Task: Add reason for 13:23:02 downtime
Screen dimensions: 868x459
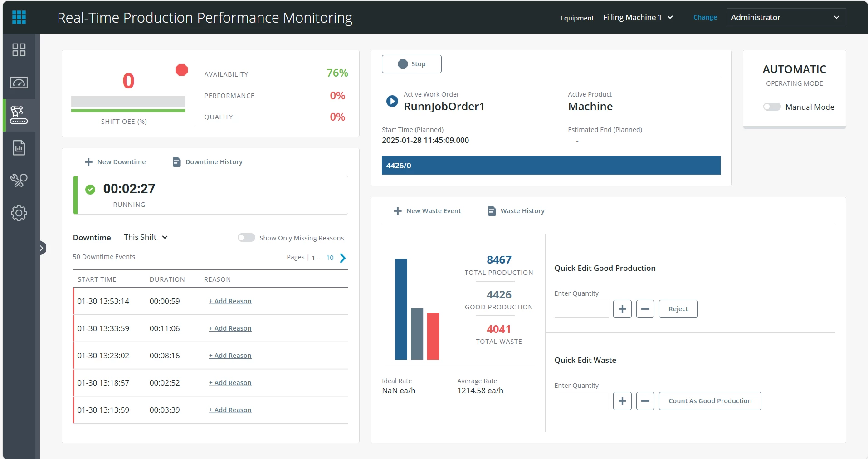Action: [230, 356]
